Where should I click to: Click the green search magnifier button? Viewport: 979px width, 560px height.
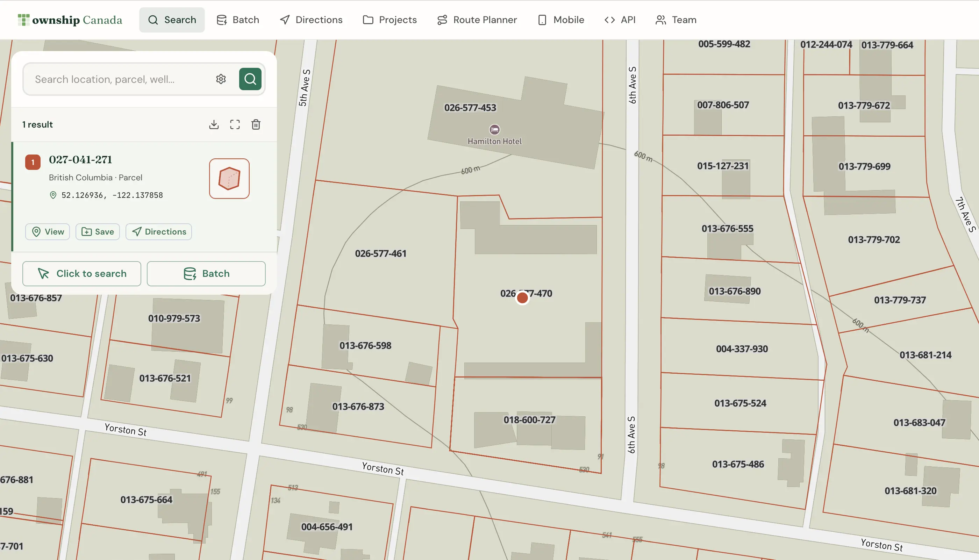[x=250, y=79]
